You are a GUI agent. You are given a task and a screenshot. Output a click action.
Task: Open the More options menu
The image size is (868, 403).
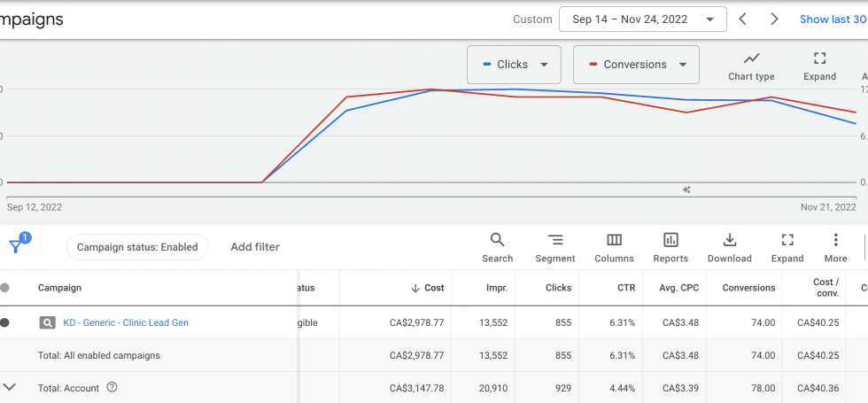835,247
